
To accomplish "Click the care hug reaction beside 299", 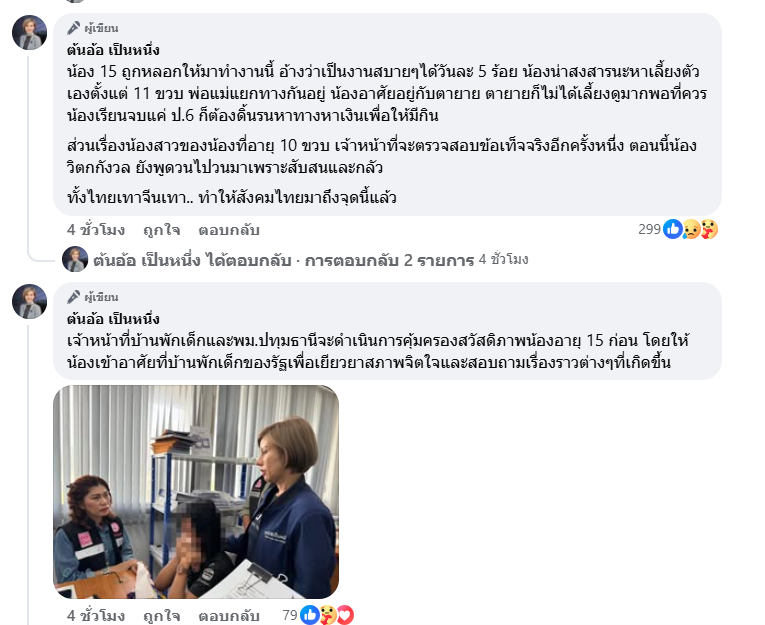I will tap(709, 229).
